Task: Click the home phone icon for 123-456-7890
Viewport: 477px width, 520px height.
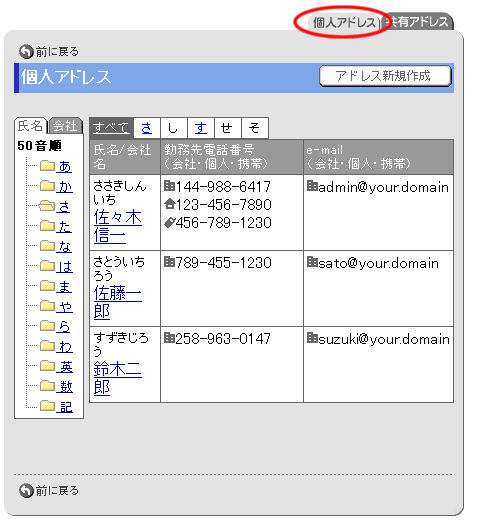Action: (170, 204)
